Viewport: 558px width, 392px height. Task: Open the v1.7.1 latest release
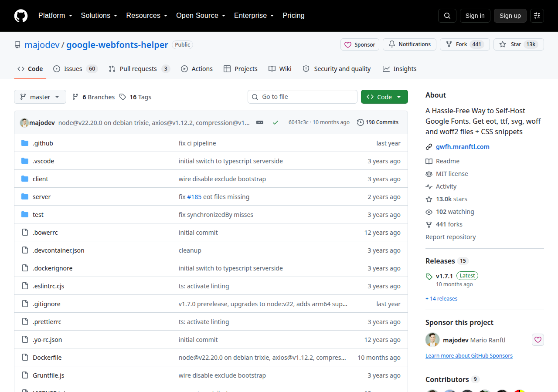click(x=445, y=276)
